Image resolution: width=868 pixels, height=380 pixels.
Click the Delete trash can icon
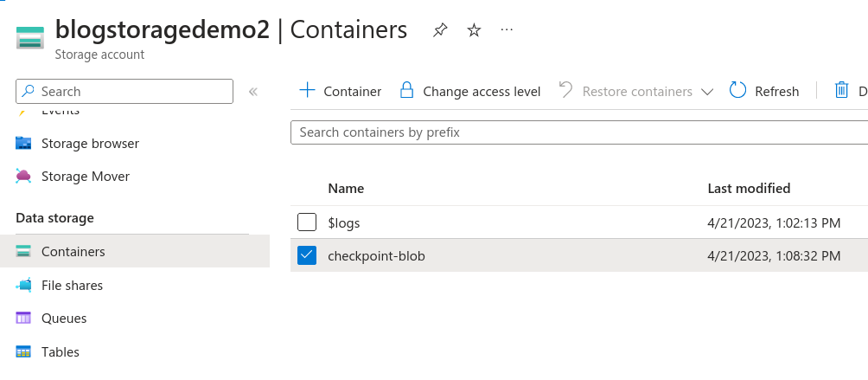point(841,91)
